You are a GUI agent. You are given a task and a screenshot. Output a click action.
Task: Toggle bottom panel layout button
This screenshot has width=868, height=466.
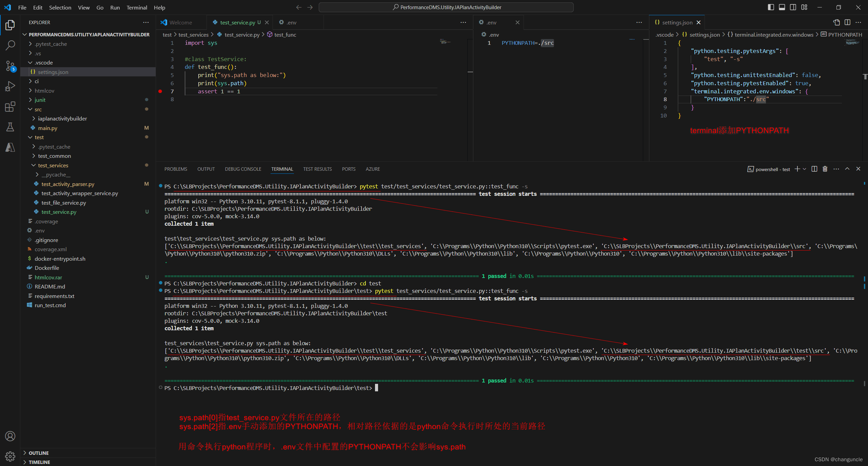point(782,7)
